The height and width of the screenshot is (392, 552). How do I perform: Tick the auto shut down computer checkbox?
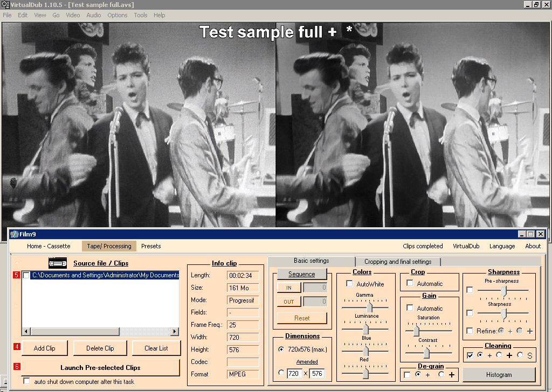click(x=26, y=381)
